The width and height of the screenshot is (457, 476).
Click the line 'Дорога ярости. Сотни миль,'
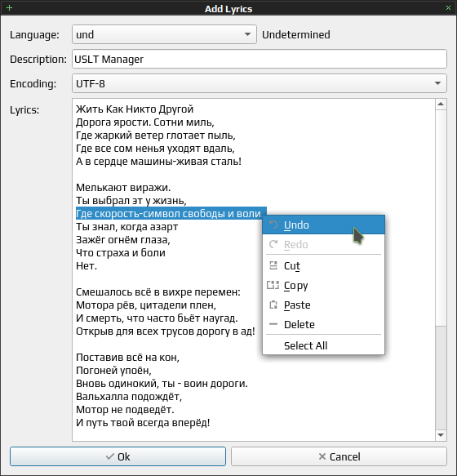click(145, 122)
